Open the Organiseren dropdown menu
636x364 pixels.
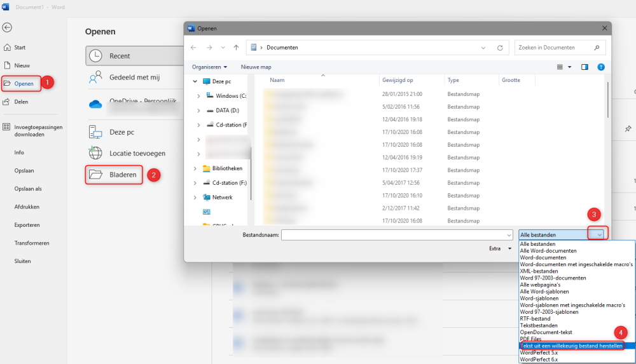[x=209, y=67]
